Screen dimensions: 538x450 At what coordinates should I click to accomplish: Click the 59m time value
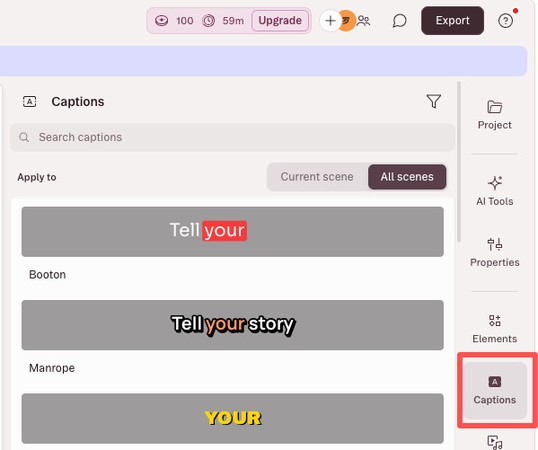[x=233, y=21]
